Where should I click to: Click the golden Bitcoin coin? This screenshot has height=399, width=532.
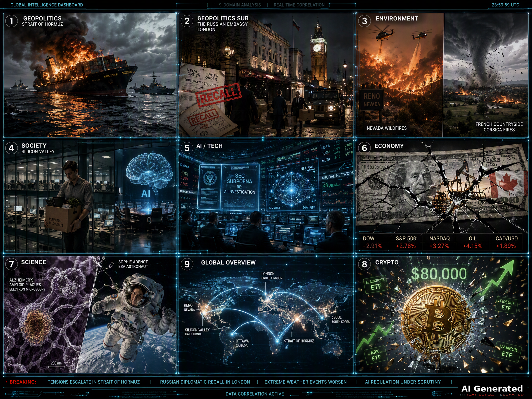[x=437, y=321]
